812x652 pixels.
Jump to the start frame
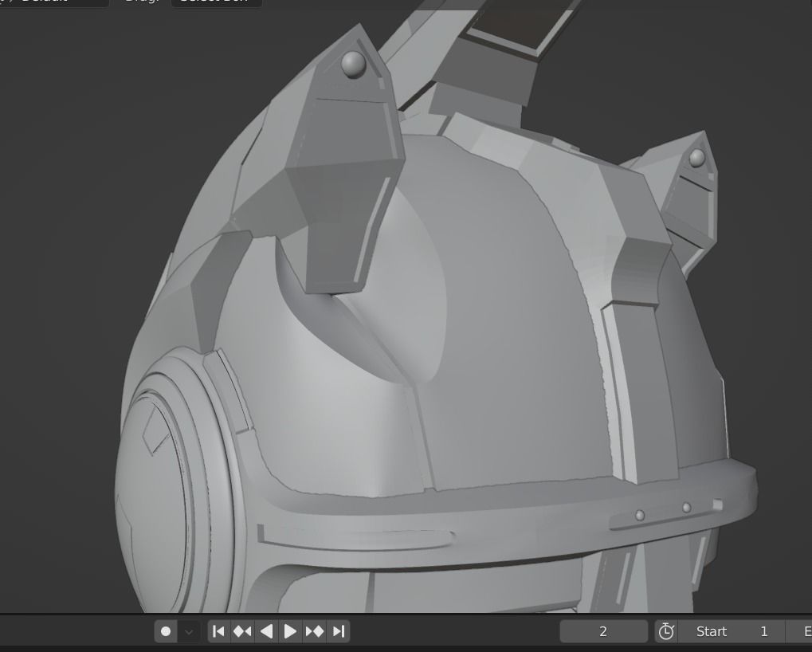coord(218,631)
